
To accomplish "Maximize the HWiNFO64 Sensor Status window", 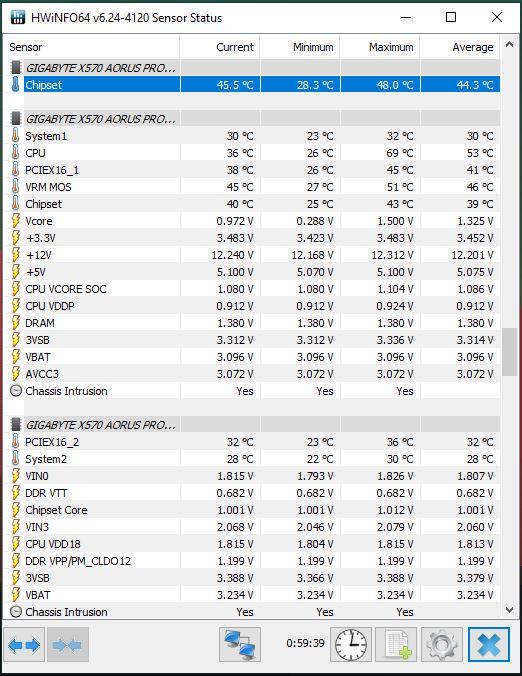I will point(450,17).
